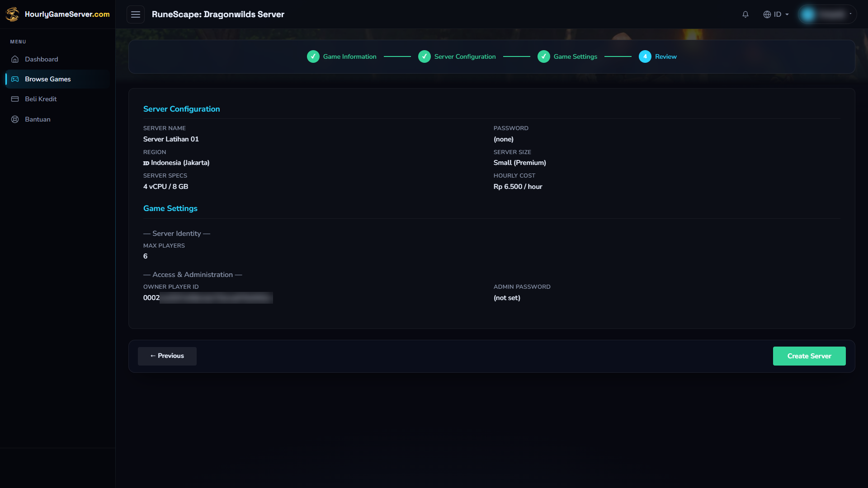Click the step 4 Review circle
This screenshot has width=868, height=488.
point(645,56)
